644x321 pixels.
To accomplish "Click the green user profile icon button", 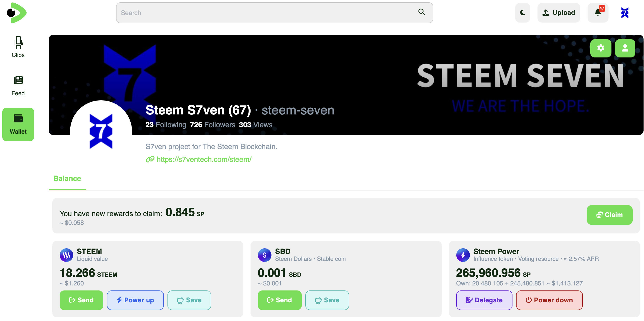I will [x=625, y=48].
